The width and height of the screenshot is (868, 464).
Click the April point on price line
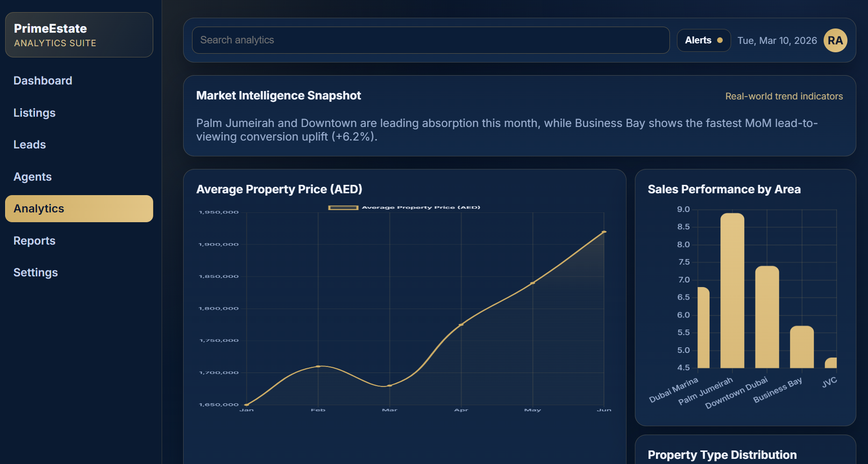coord(461,323)
